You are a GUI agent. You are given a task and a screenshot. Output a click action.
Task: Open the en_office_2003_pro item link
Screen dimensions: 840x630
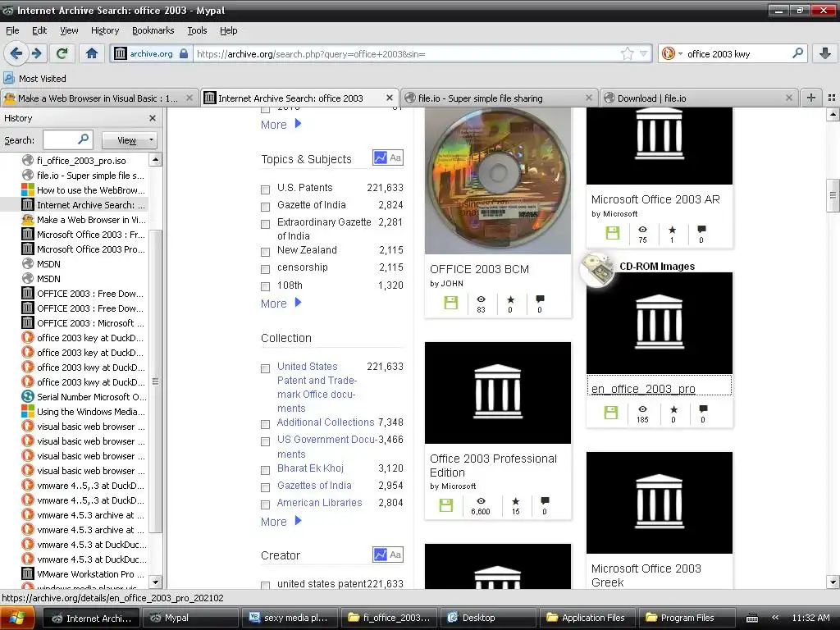coord(643,388)
